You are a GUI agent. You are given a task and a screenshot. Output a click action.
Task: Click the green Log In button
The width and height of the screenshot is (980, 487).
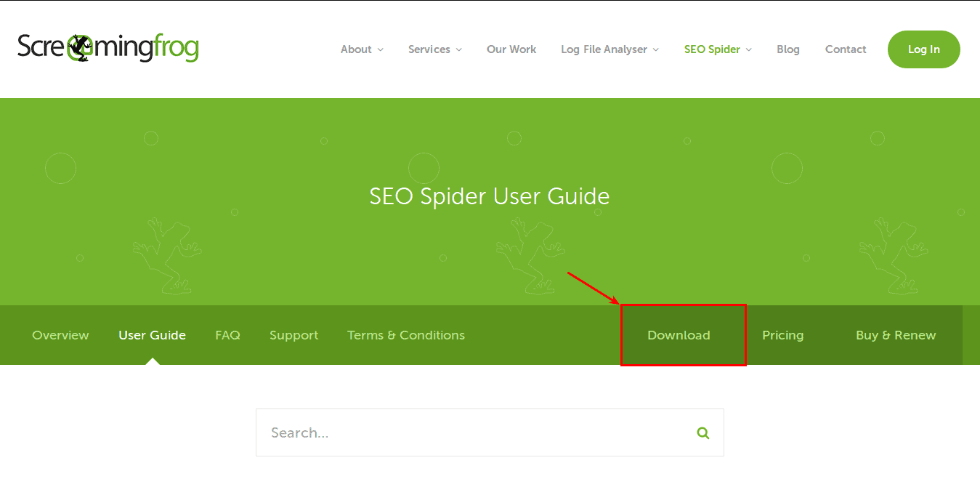(x=924, y=49)
